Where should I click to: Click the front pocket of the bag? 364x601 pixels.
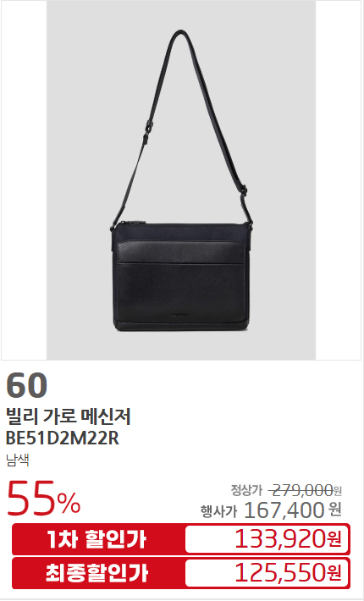(x=181, y=282)
